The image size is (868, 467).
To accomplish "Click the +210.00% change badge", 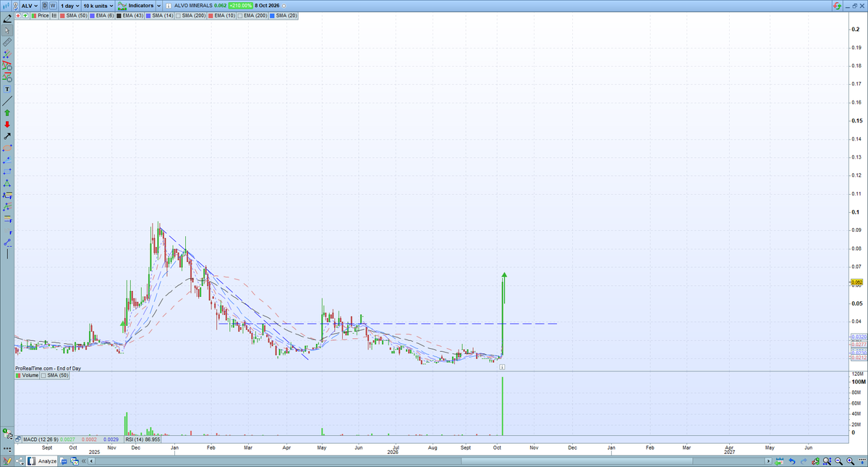I will click(x=240, y=5).
